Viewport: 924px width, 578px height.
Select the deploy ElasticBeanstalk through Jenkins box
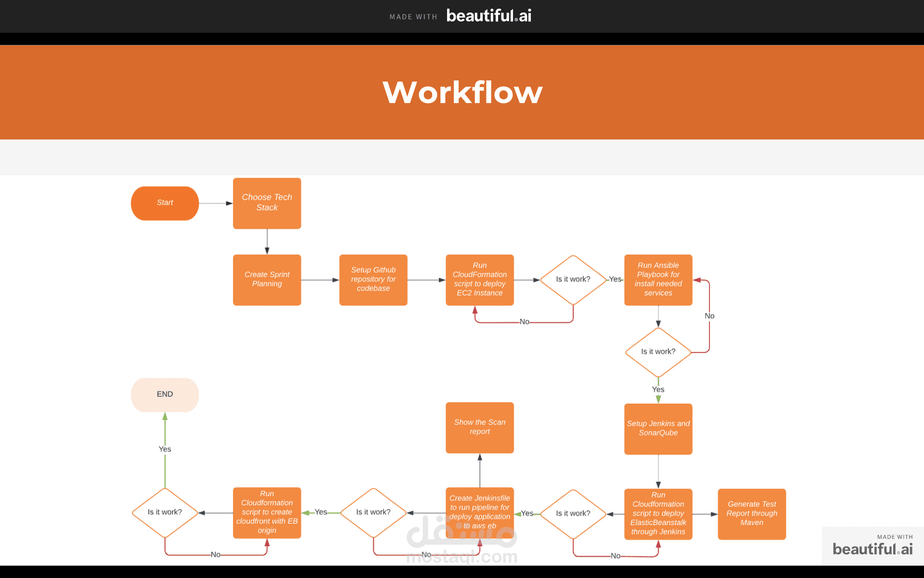pos(658,514)
